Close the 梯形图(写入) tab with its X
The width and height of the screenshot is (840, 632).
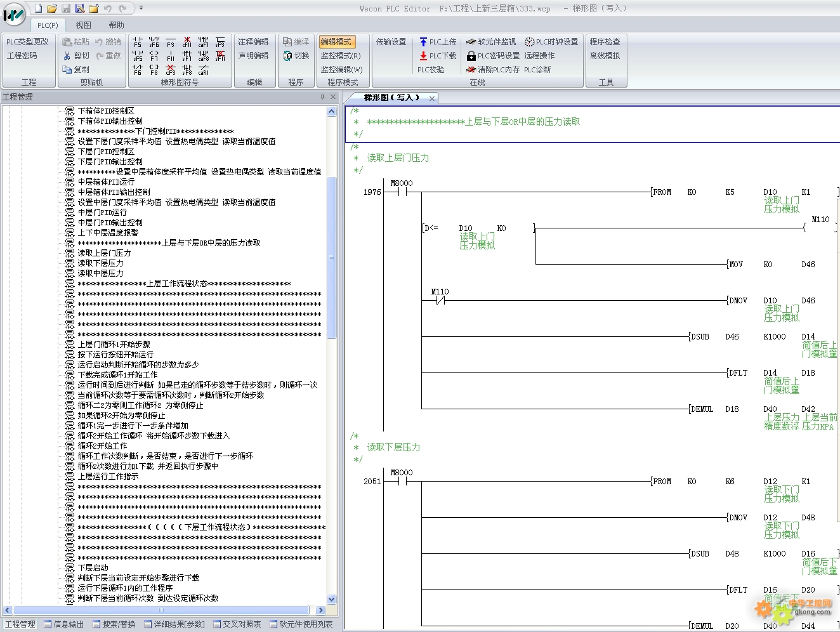point(432,98)
